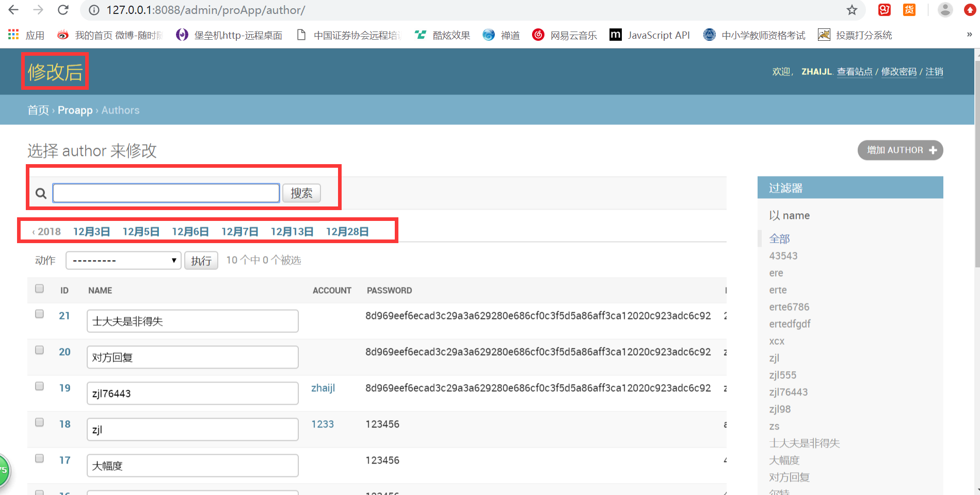
Task: Go to 首页 in the breadcrumb
Action: click(38, 110)
